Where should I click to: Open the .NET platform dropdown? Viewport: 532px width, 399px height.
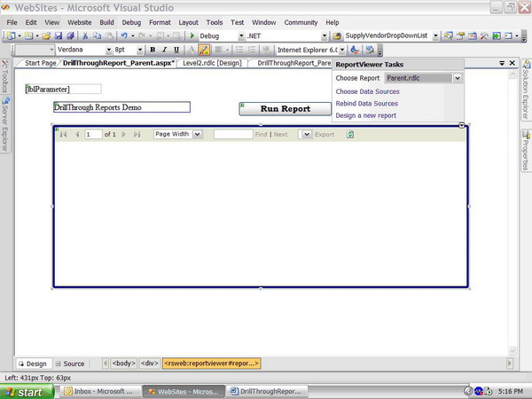tap(325, 36)
